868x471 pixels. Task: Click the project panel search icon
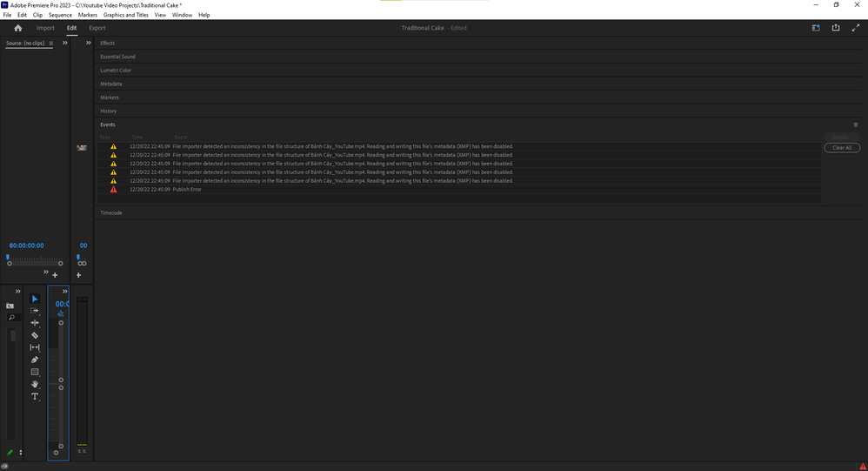click(11, 318)
